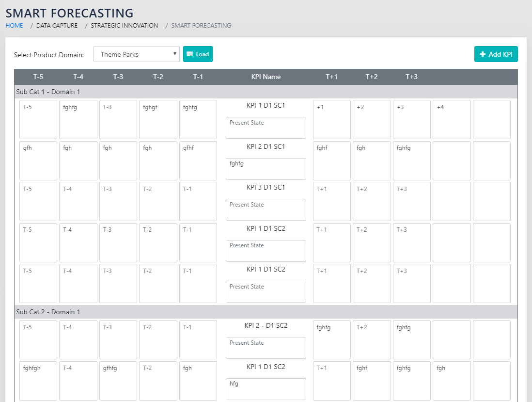
Task: Click the plus icon on Add KPI
Action: pyautogui.click(x=483, y=54)
